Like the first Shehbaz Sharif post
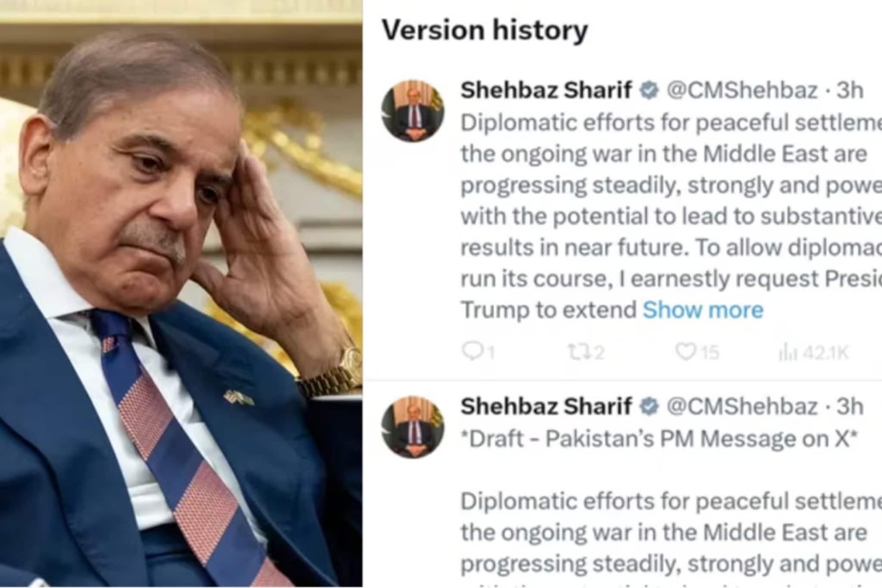Screen dimensions: 882x588 pyautogui.click(x=685, y=352)
